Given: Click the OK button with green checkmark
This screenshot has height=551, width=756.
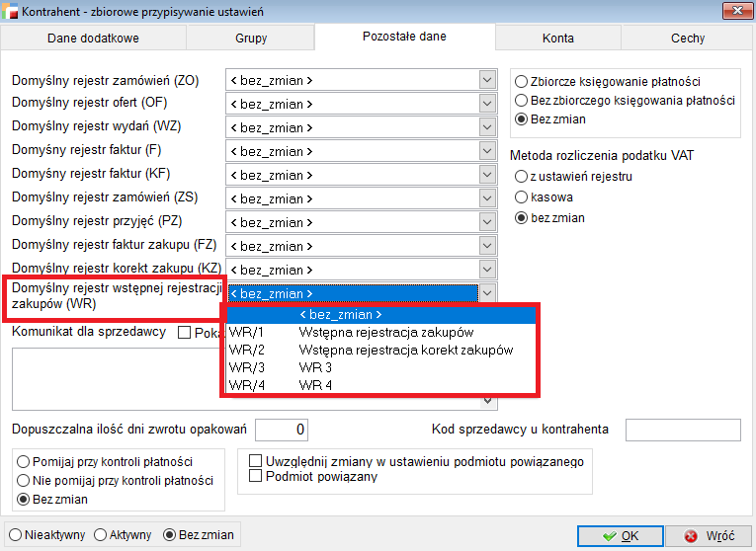Looking at the screenshot, I should point(620,536).
